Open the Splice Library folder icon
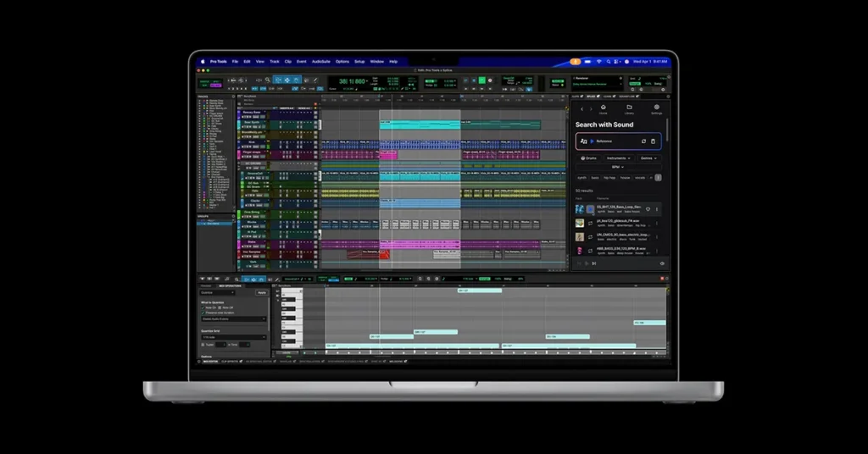The height and width of the screenshot is (454, 868). [x=630, y=108]
